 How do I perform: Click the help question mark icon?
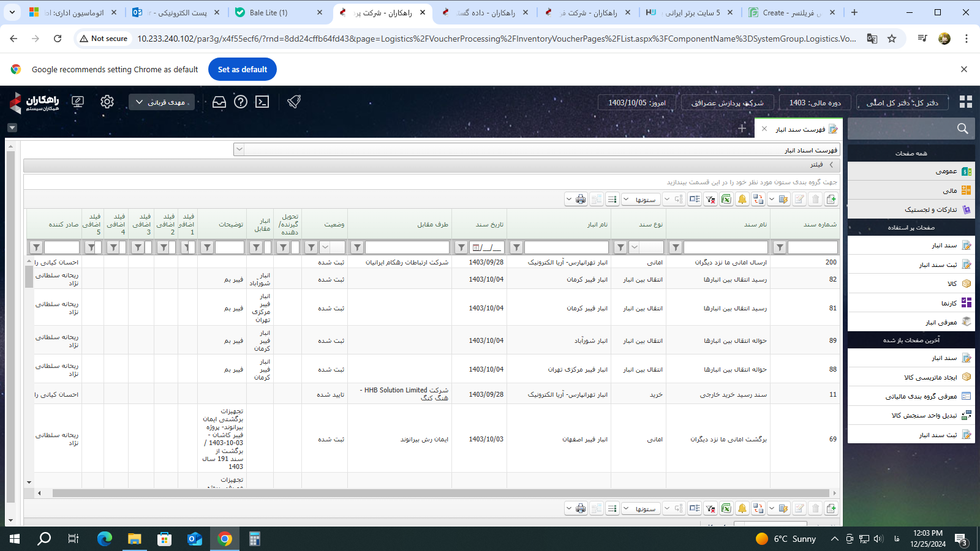click(x=241, y=102)
